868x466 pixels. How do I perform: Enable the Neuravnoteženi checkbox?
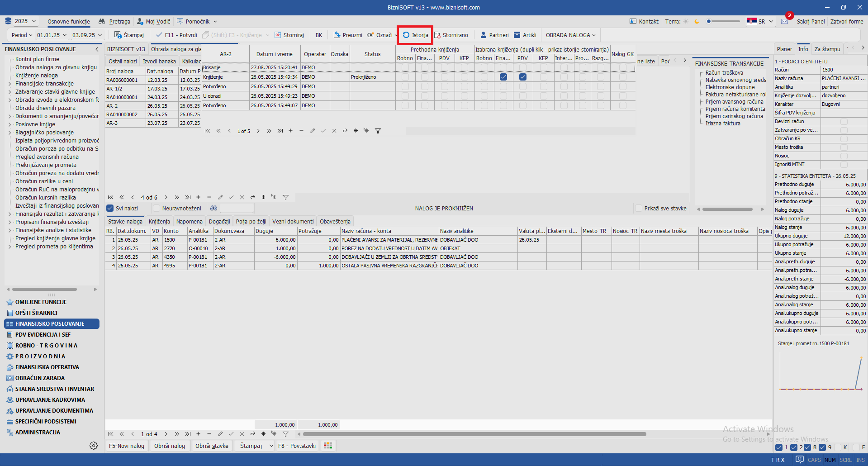(x=157, y=208)
